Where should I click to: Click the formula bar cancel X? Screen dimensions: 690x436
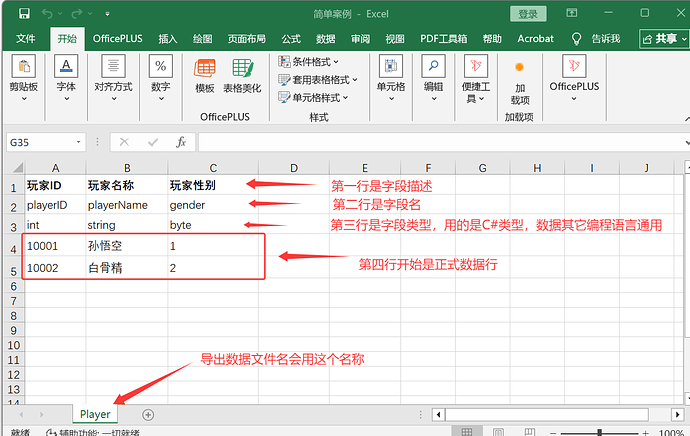(x=125, y=142)
